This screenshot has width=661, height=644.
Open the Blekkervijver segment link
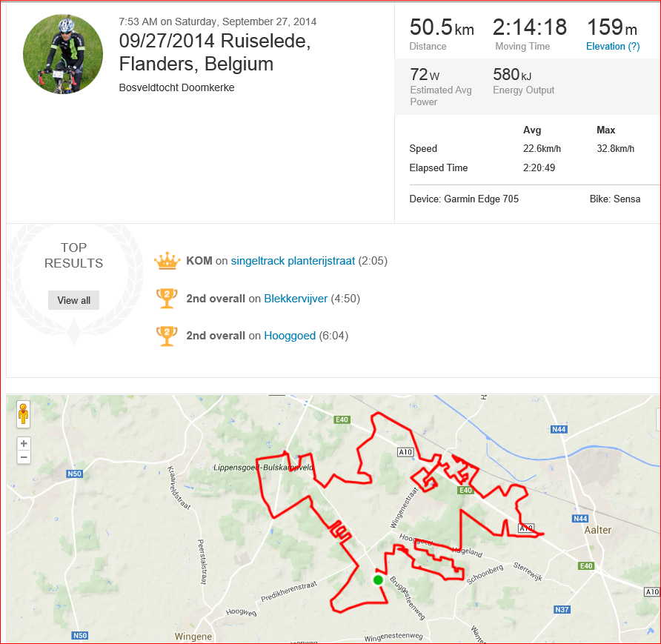pos(296,299)
